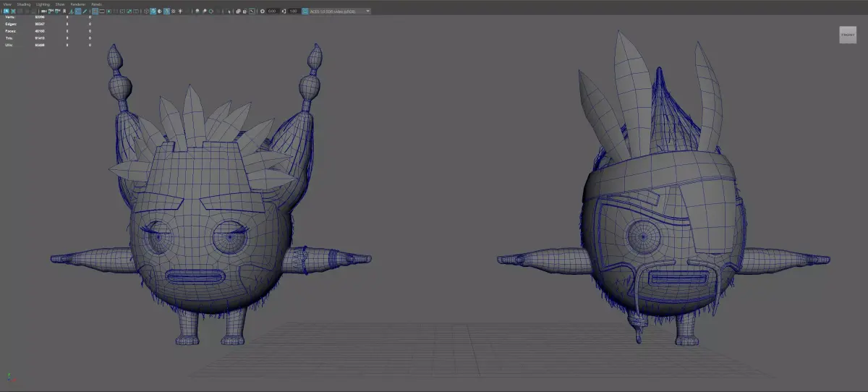The image size is (868, 392).
Task: Click the Use All Lights bulb icon
Action: 180,12
